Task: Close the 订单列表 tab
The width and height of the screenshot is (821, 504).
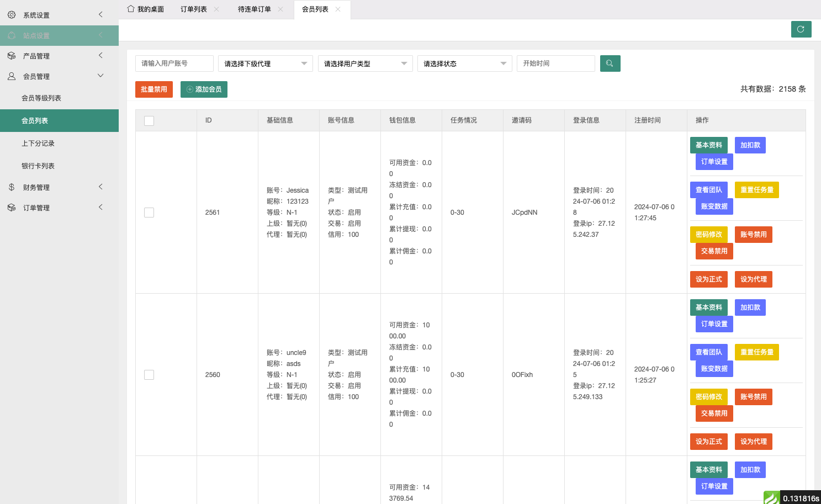Action: (x=216, y=9)
